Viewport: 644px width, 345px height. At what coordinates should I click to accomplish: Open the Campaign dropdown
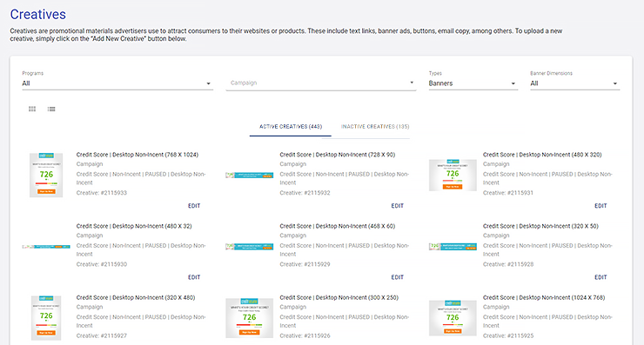pos(321,83)
